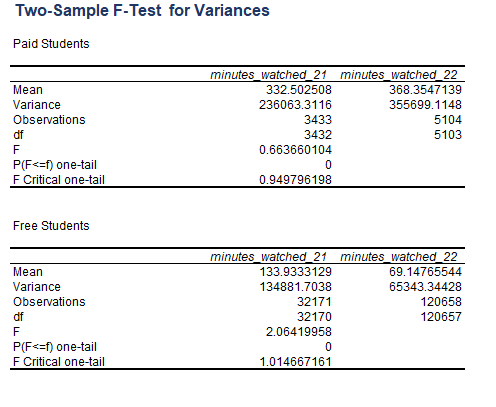Screen dimensions: 496x407
Task: Click the variance cell 355699.1148
Action: click(425, 105)
